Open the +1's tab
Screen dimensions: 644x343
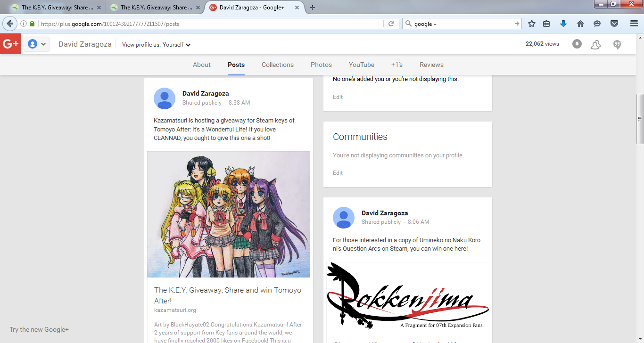click(x=397, y=65)
